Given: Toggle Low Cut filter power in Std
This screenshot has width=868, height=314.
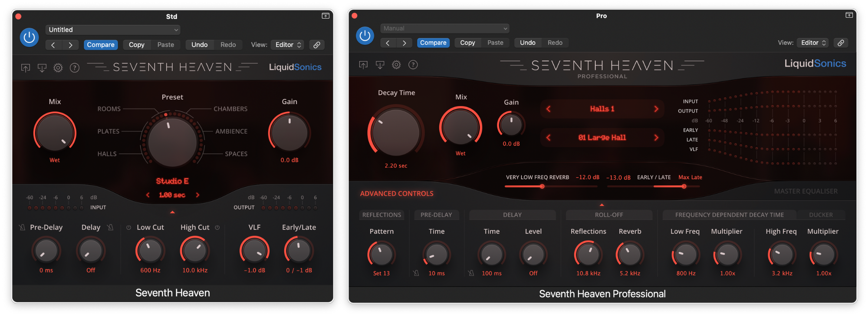Looking at the screenshot, I should pyautogui.click(x=129, y=228).
